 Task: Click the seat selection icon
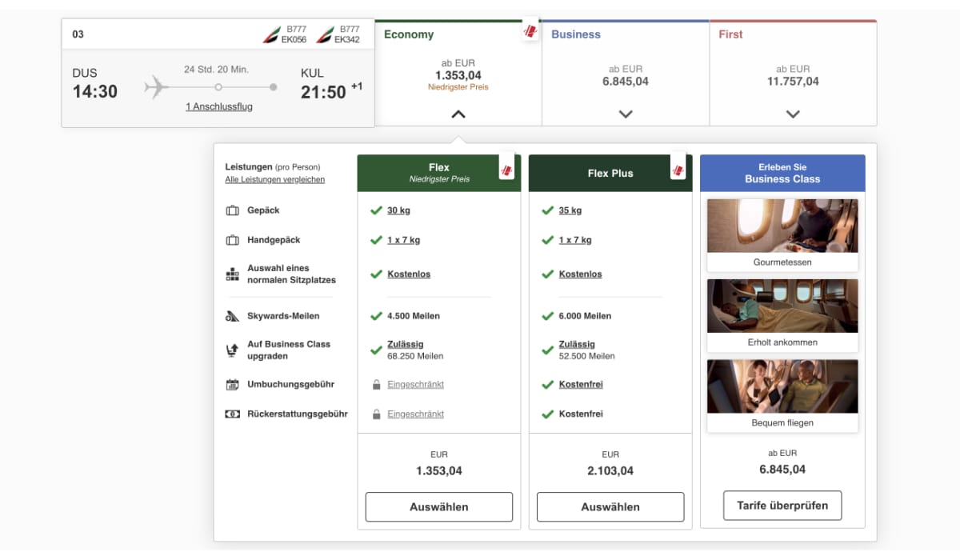234,274
